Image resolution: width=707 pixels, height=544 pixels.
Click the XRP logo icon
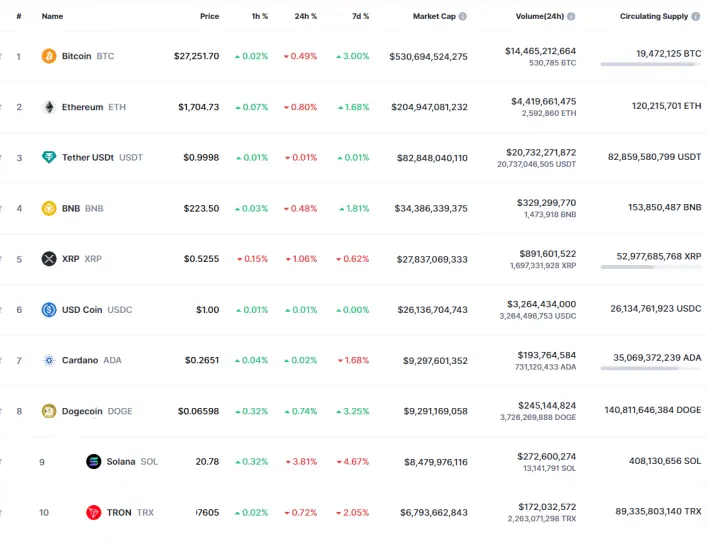[x=49, y=259]
